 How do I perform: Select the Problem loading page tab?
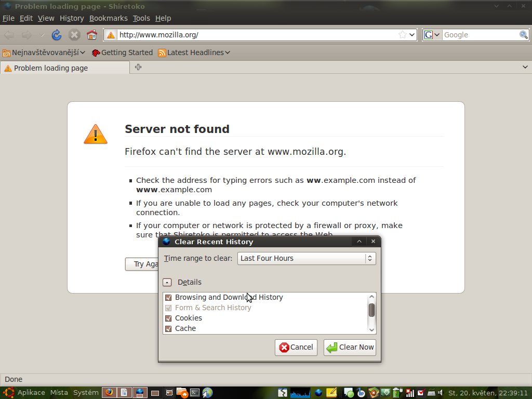[65, 68]
